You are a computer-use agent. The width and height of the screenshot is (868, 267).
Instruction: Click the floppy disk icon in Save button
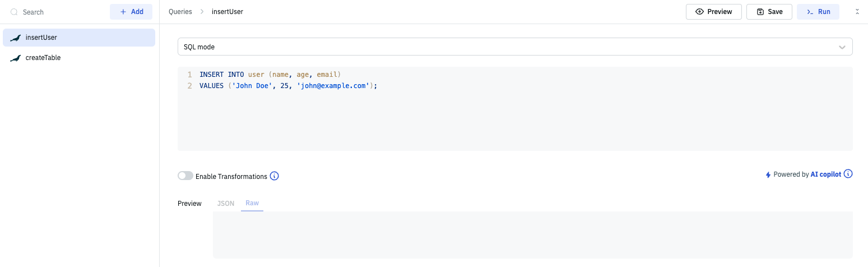point(760,12)
